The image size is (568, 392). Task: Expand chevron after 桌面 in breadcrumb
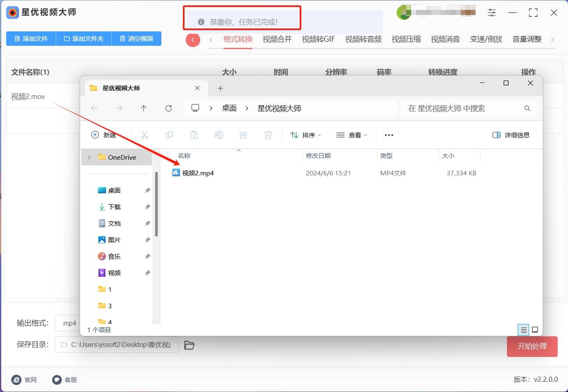247,108
